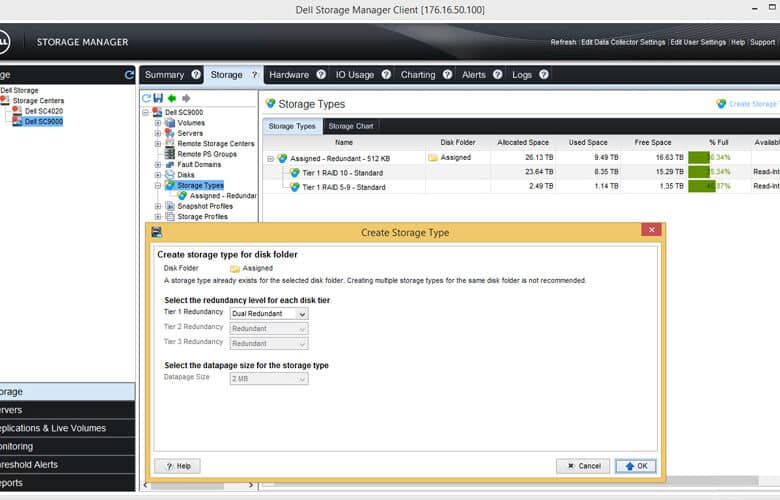Sort by the Free Space column header
The image size is (780, 500).
point(653,142)
